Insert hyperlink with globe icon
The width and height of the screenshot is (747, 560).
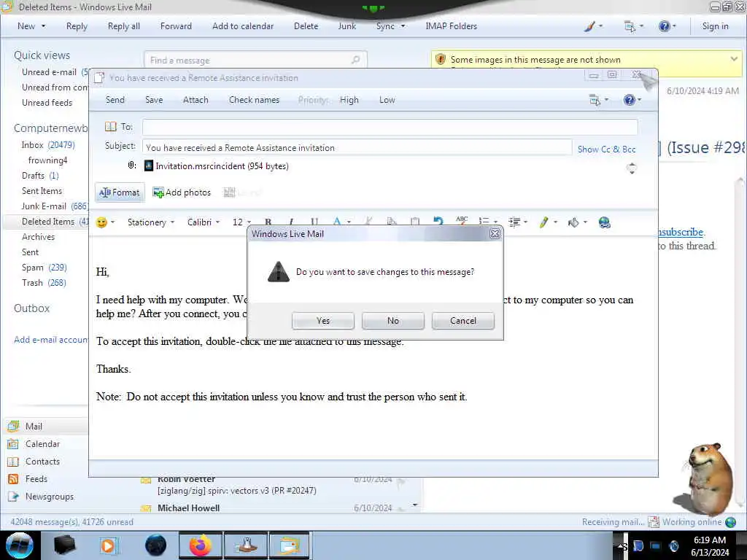tap(605, 222)
